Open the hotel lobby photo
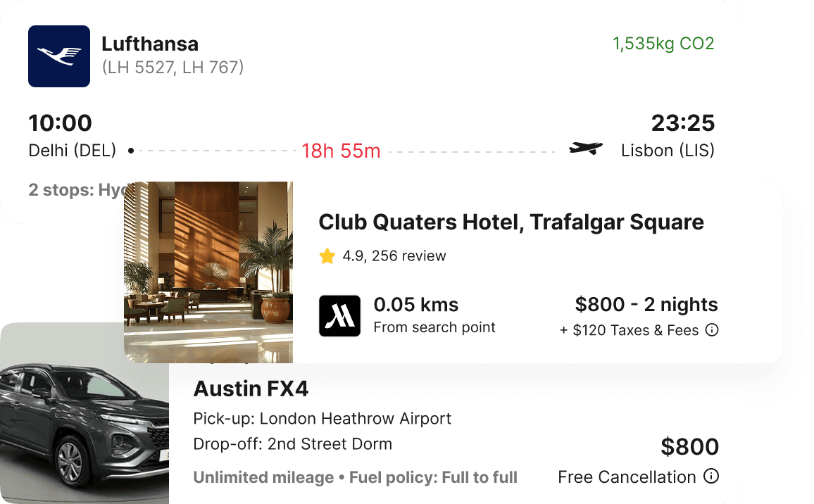The width and height of the screenshot is (814, 504). coord(208,272)
